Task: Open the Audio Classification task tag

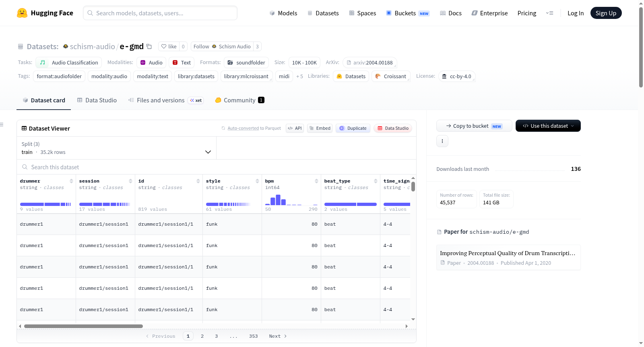Action: pyautogui.click(x=69, y=62)
